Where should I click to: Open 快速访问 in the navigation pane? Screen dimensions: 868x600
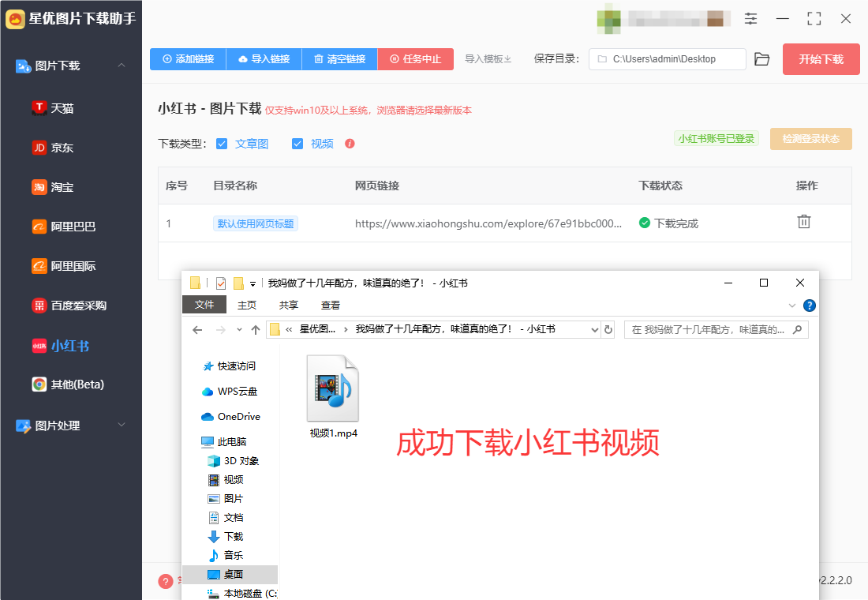pos(230,366)
